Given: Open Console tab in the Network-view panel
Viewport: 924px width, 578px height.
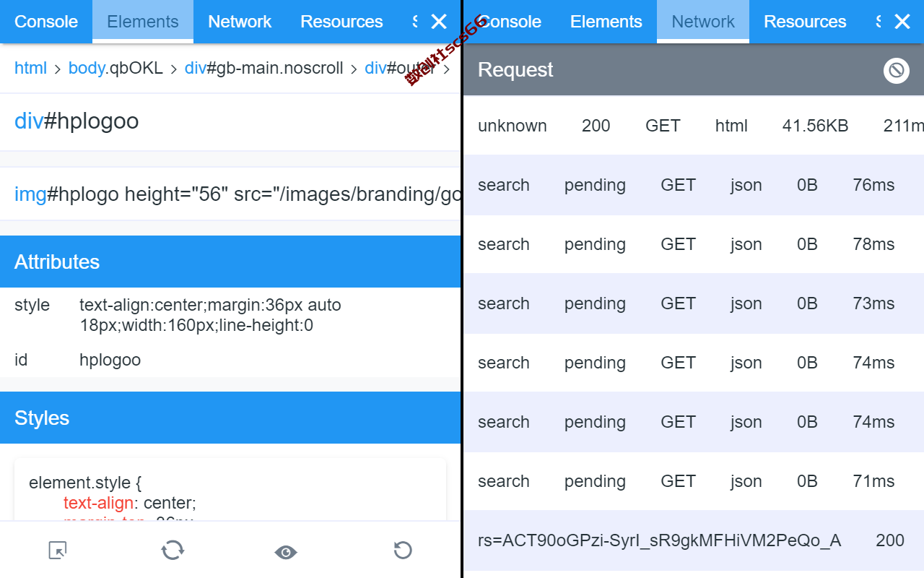Looking at the screenshot, I should [510, 22].
